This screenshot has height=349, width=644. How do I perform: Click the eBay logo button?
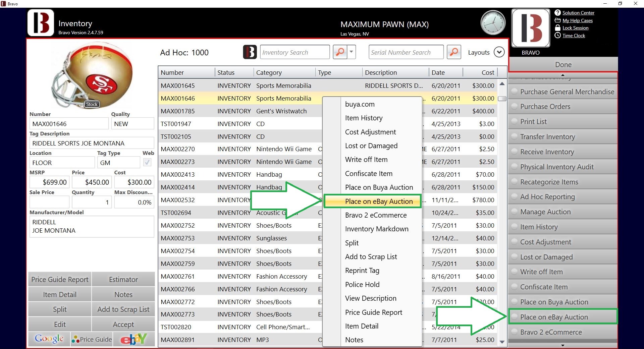click(134, 339)
